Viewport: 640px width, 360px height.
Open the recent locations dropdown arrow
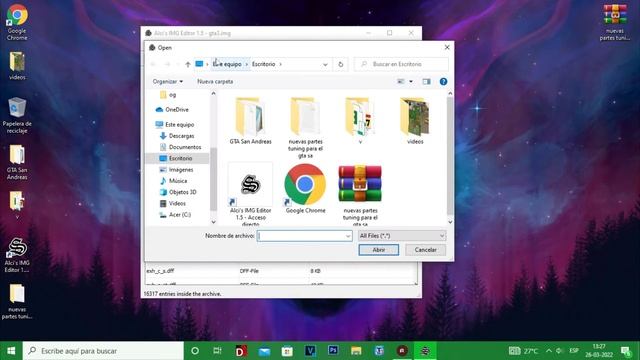coord(178,64)
